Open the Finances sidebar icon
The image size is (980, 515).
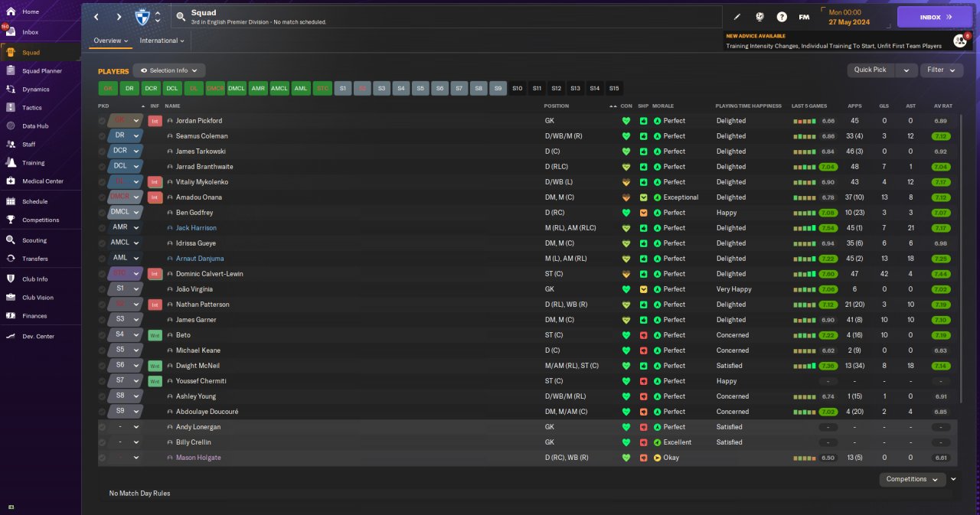[x=11, y=315]
